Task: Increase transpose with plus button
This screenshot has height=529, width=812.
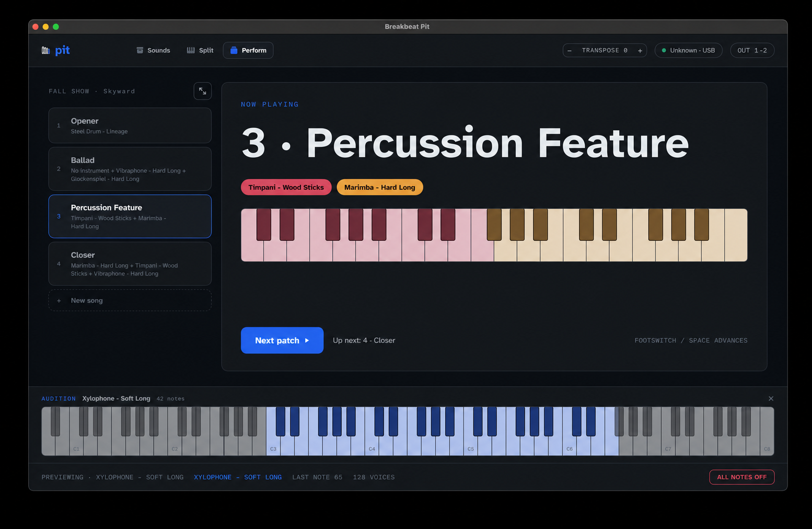Action: (640, 51)
